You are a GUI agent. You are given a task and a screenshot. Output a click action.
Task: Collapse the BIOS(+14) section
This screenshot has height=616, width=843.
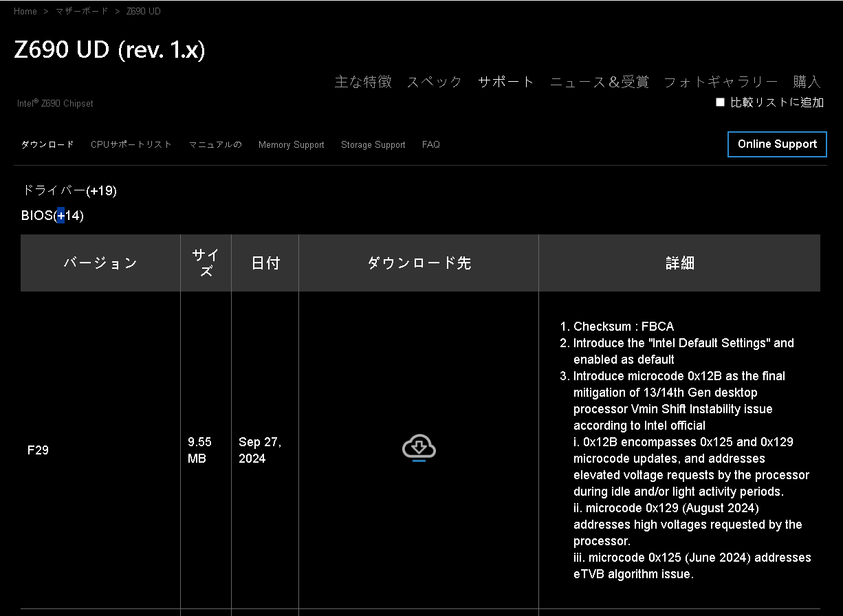click(x=52, y=215)
